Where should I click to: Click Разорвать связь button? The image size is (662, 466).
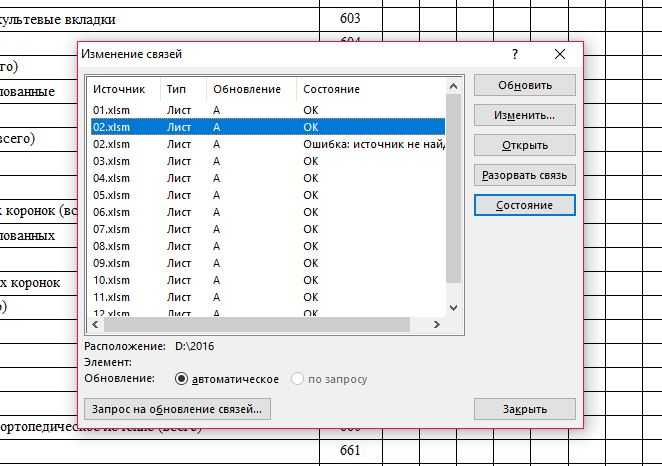tap(525, 175)
